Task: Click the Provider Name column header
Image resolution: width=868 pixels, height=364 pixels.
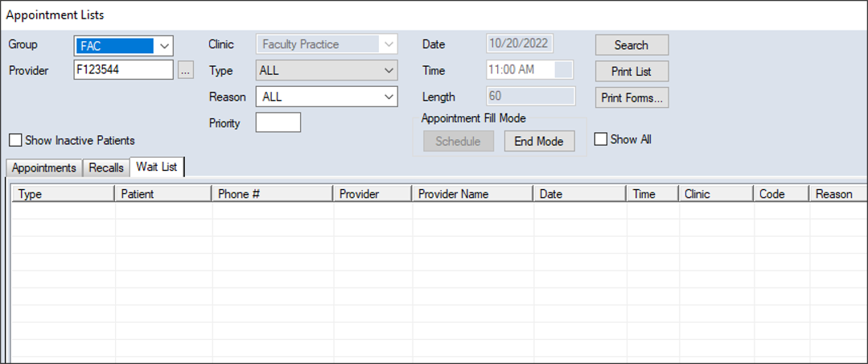Action: (472, 194)
